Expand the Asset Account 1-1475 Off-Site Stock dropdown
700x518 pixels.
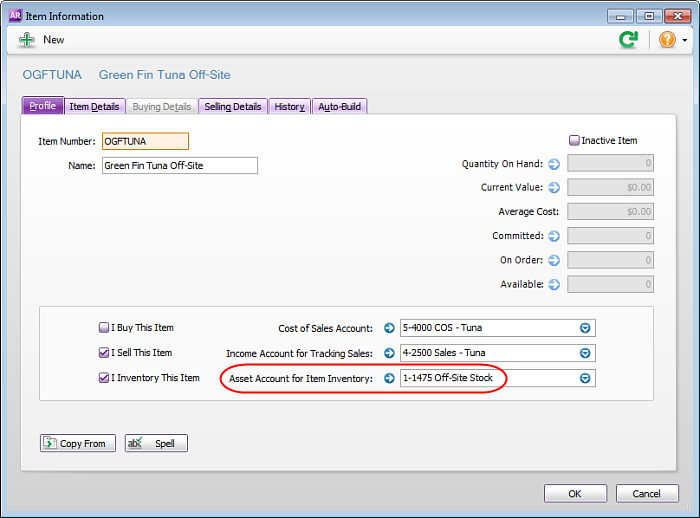[x=585, y=378]
